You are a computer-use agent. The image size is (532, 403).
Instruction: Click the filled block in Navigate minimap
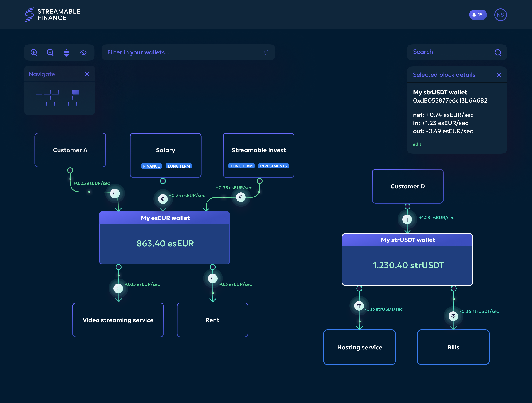click(76, 92)
